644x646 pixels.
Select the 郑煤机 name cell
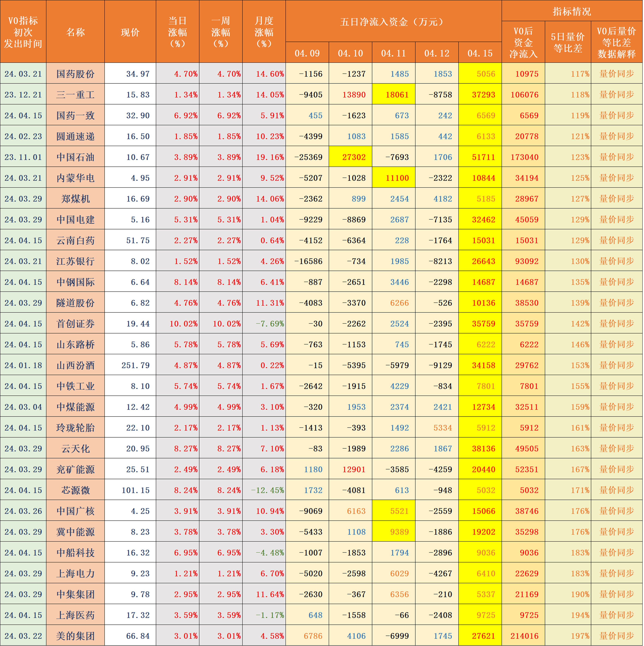point(76,199)
